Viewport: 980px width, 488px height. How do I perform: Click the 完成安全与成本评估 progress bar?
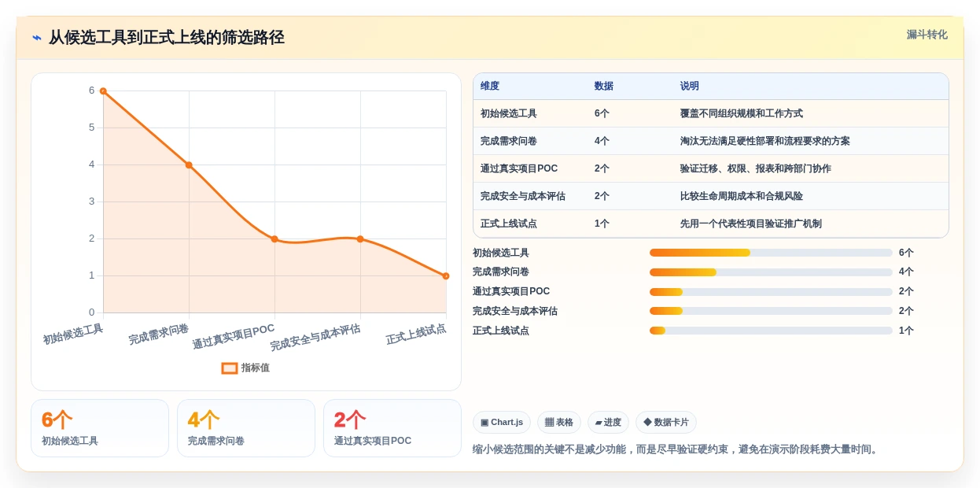coord(771,311)
